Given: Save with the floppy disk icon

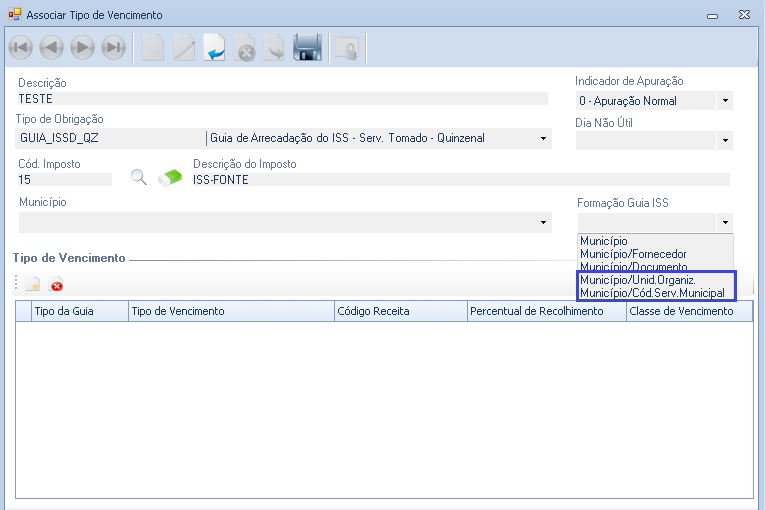Looking at the screenshot, I should pyautogui.click(x=307, y=47).
